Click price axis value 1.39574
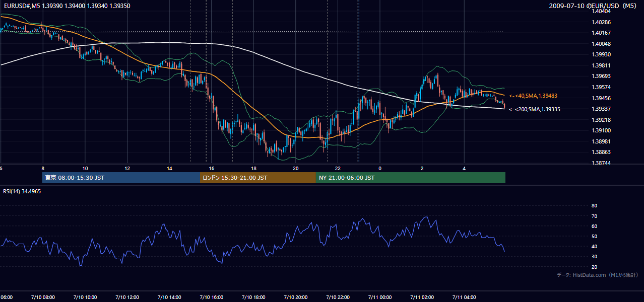Viewport: 644px width, 302px height. [601, 87]
